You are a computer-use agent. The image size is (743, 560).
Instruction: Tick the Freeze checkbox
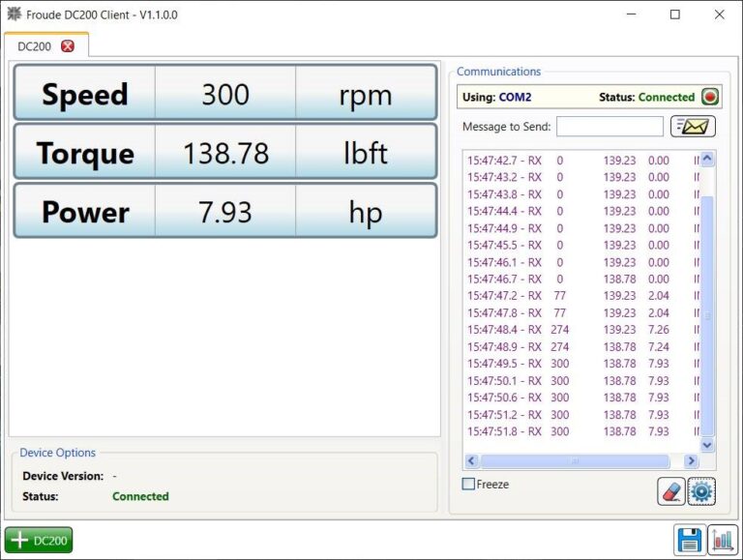tap(468, 484)
